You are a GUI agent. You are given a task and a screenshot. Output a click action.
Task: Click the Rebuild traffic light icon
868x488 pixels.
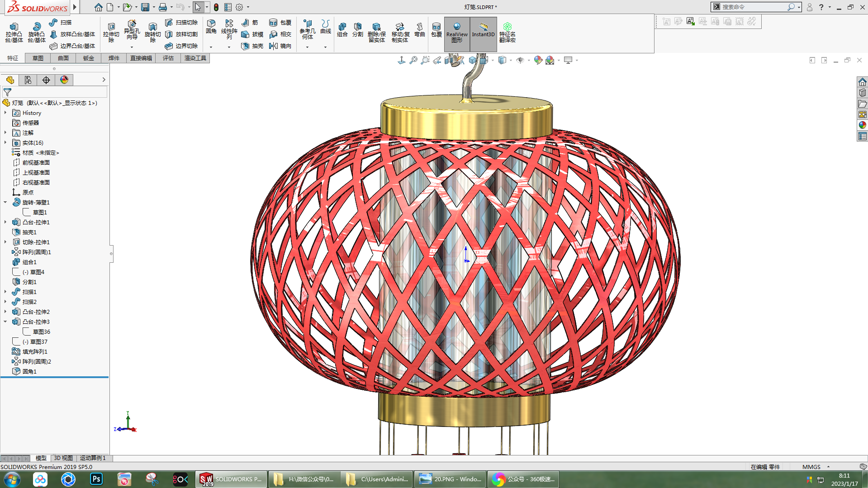click(x=216, y=7)
